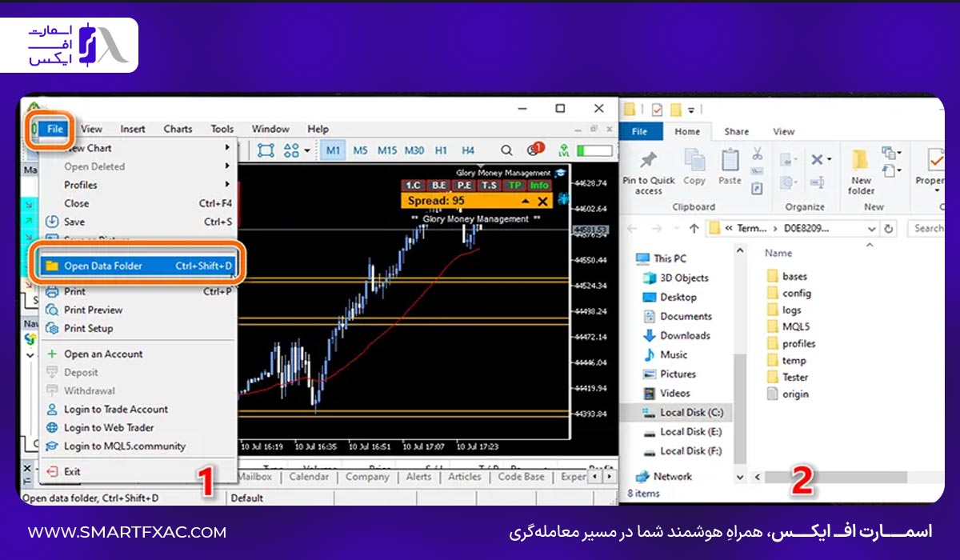This screenshot has height=560, width=960.
Task: Open the MQL5 folder in Explorer
Action: 788,326
